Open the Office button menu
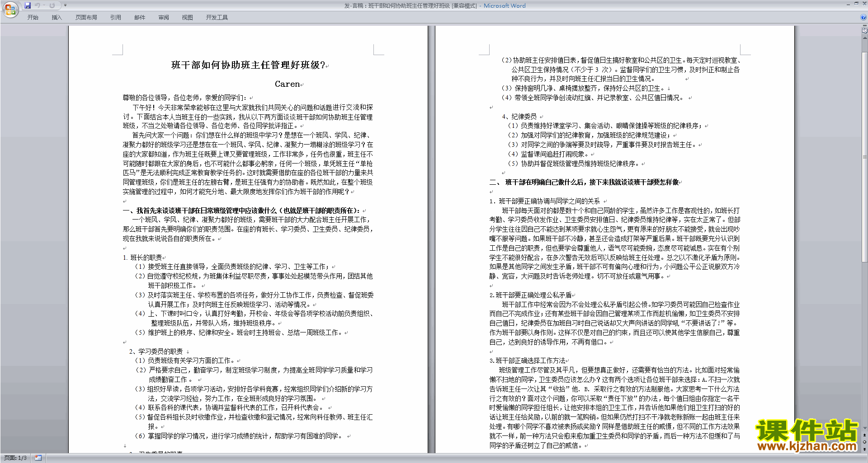The width and height of the screenshot is (868, 463). (10, 9)
